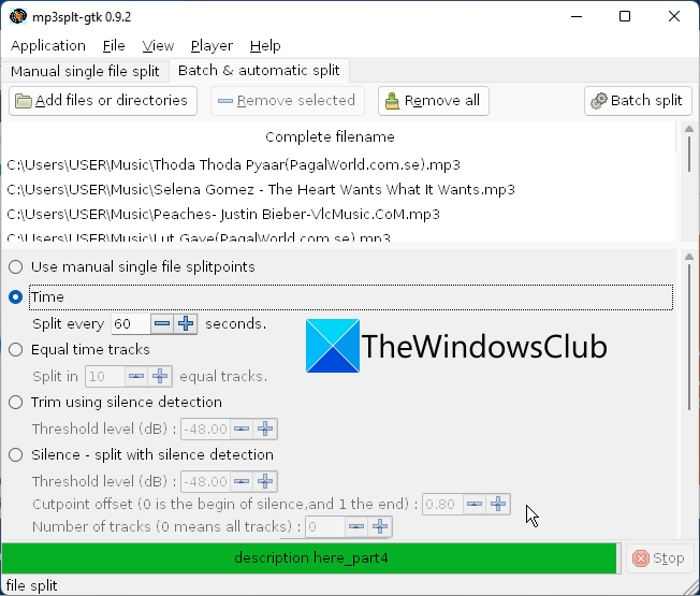
Task: Open the Help menu
Action: click(x=265, y=46)
